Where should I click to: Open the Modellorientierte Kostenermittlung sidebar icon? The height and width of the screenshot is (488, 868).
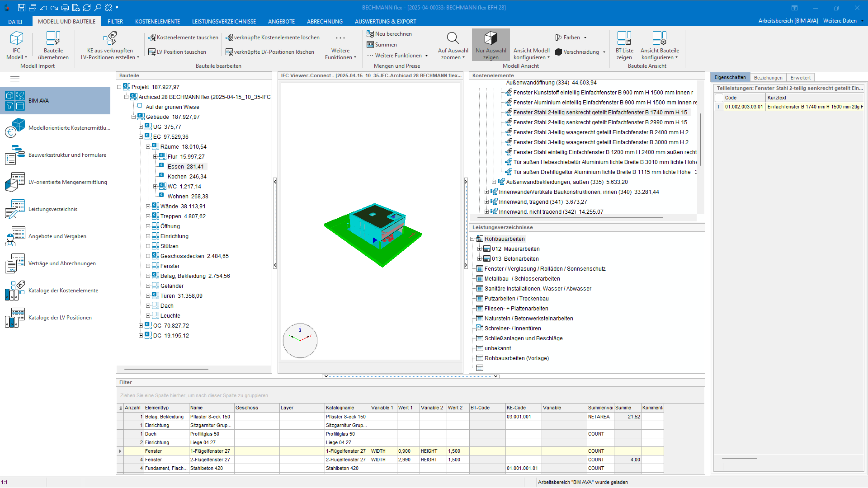(x=14, y=128)
